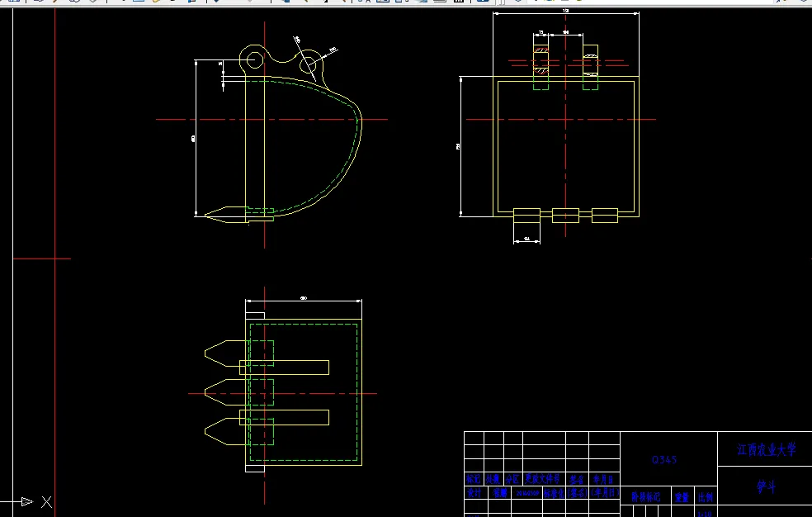The image size is (812, 517).
Task: Select the 比例 cell text
Action: 705,497
